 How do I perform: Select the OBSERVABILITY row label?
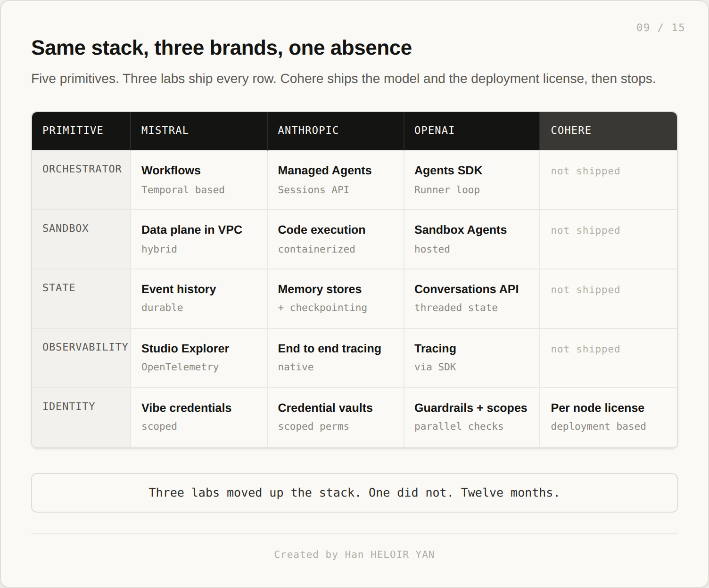[85, 347]
